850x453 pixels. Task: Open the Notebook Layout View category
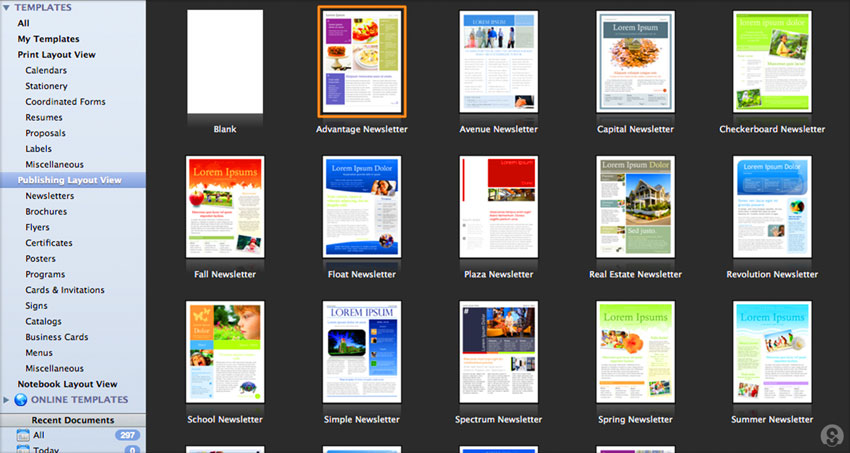pyautogui.click(x=67, y=384)
